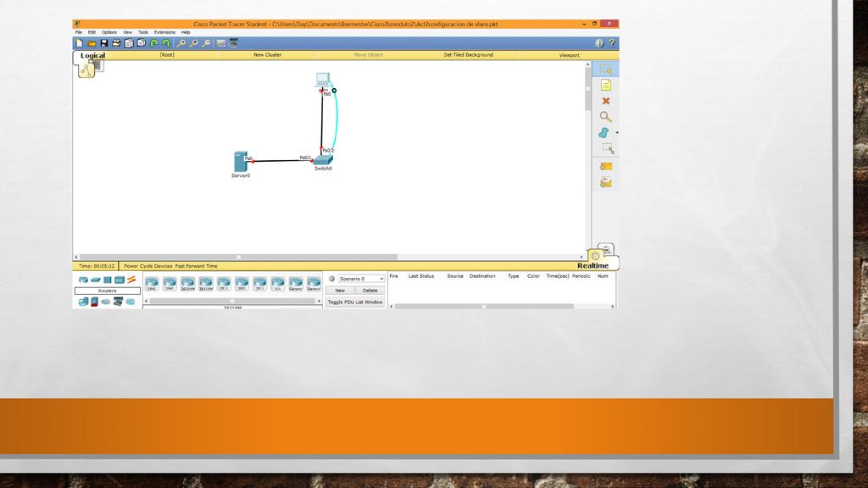Screen dimensions: 868x488
Task: Choose the Connections lightning bolt icon
Action: [131, 280]
